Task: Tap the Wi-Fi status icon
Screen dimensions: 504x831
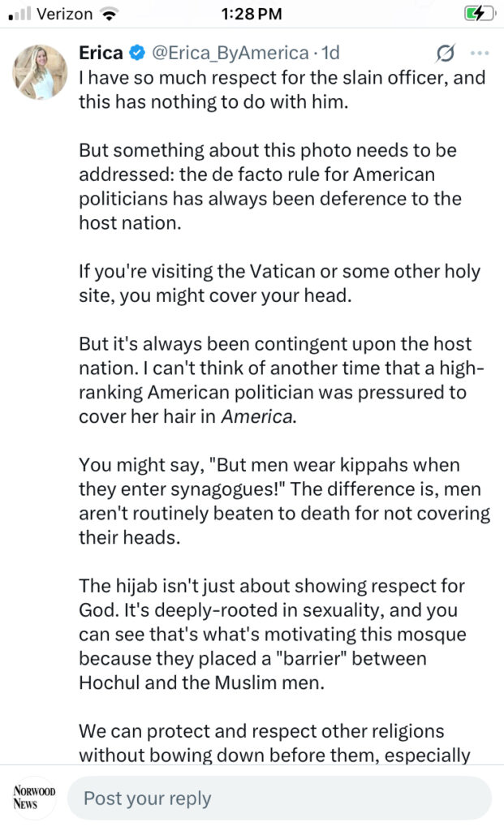Action: tap(106, 14)
